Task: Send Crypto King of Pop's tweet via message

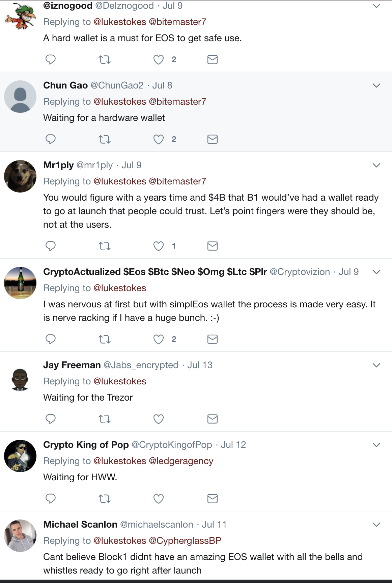Action: tap(213, 499)
